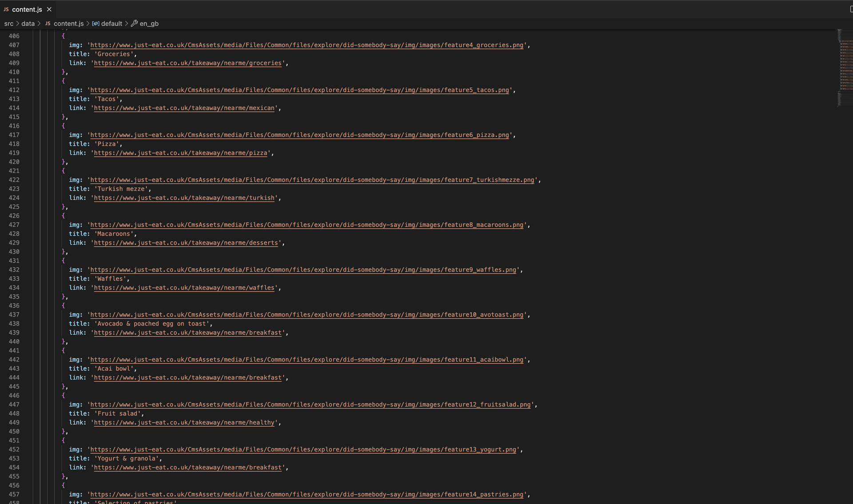Click the JS icon in the breadcrumb bar
The width and height of the screenshot is (853, 504).
point(48,24)
